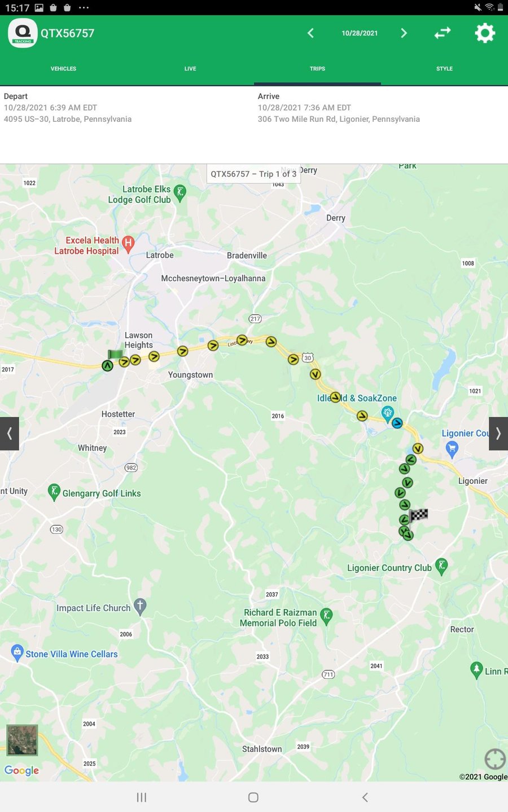Tap the green start flag marker
This screenshot has height=812, width=508.
tap(115, 355)
